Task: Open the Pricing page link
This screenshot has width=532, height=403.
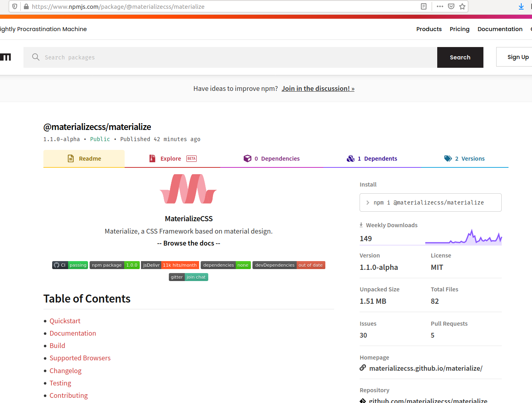Action: point(460,29)
